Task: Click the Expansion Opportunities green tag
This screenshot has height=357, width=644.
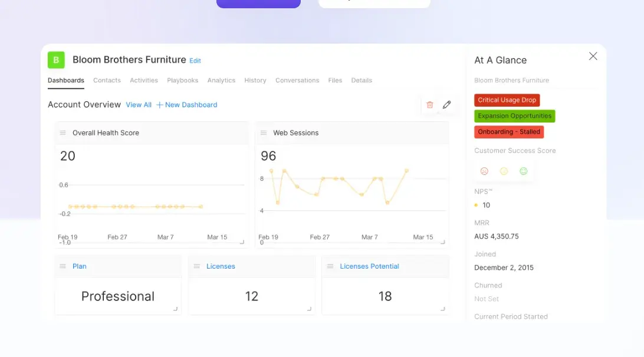Action: click(x=514, y=116)
